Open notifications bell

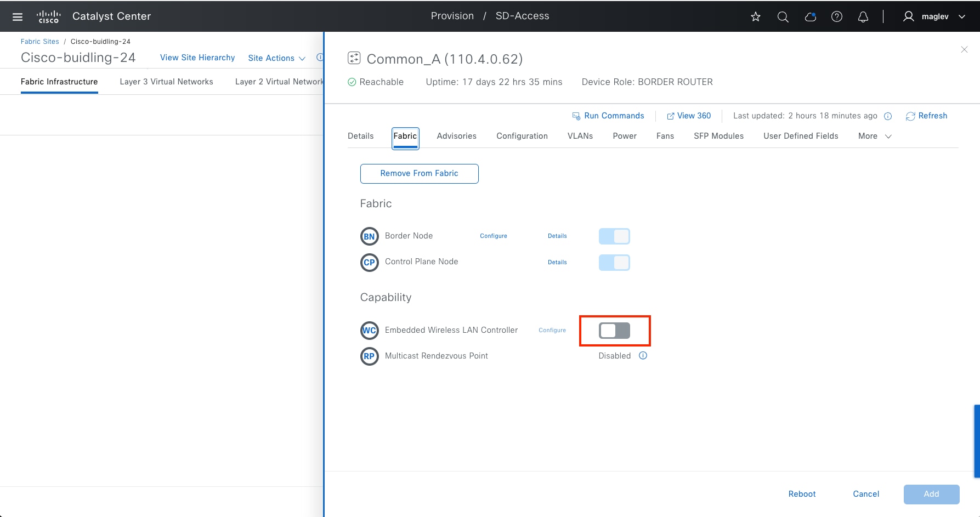[863, 17]
